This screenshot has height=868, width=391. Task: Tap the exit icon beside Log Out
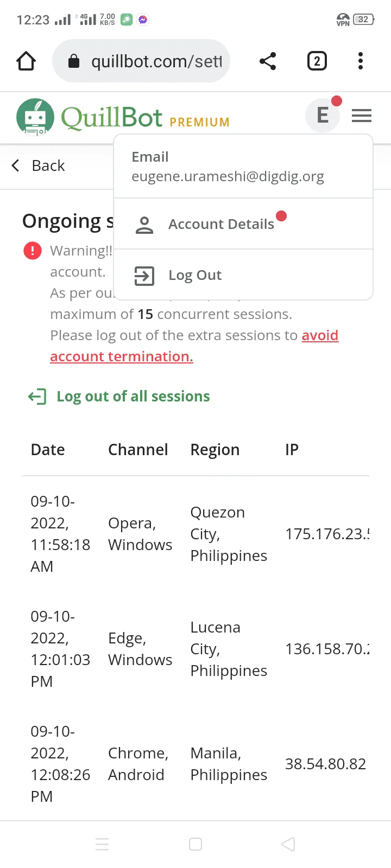click(144, 276)
